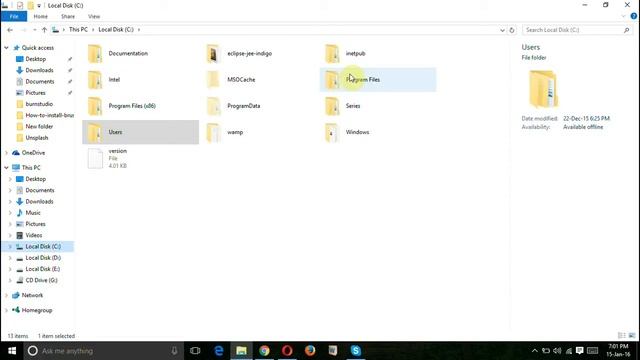640x360 pixels.
Task: Open the Action Center notifications icon
Action: pos(580,351)
